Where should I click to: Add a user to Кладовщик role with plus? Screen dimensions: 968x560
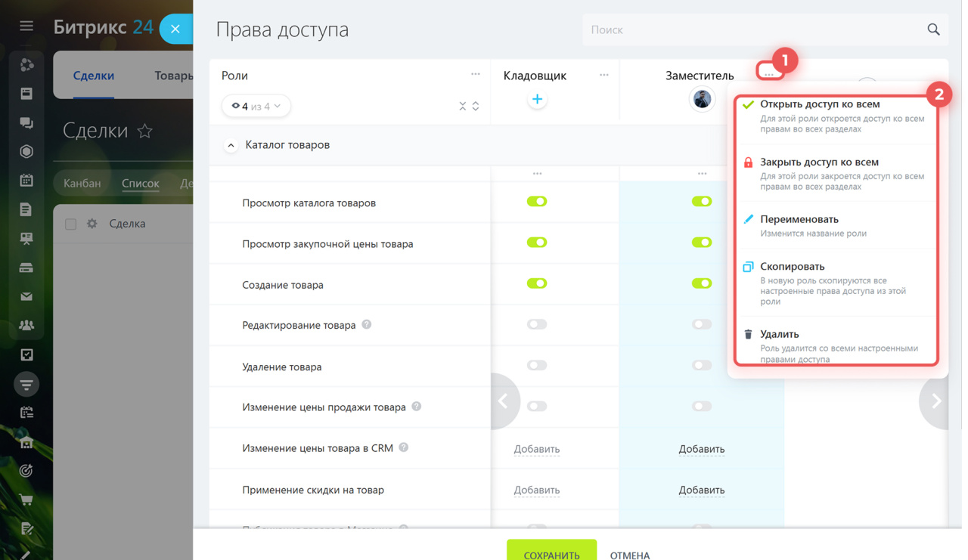coord(537,99)
